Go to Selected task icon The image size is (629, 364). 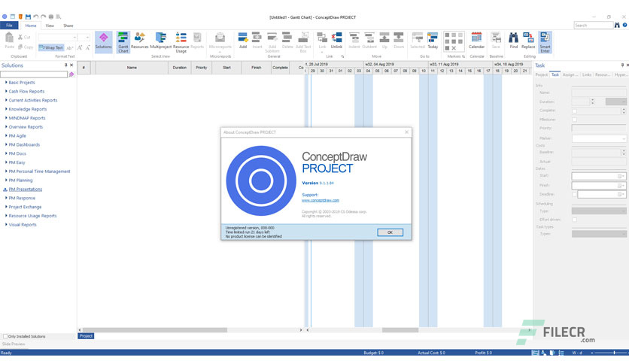click(x=417, y=41)
